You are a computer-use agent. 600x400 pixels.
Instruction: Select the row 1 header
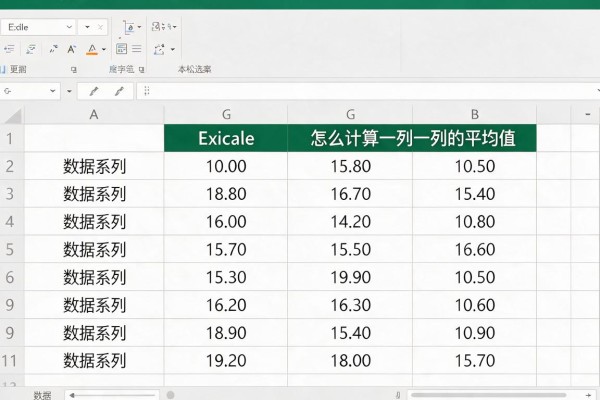pyautogui.click(x=11, y=138)
